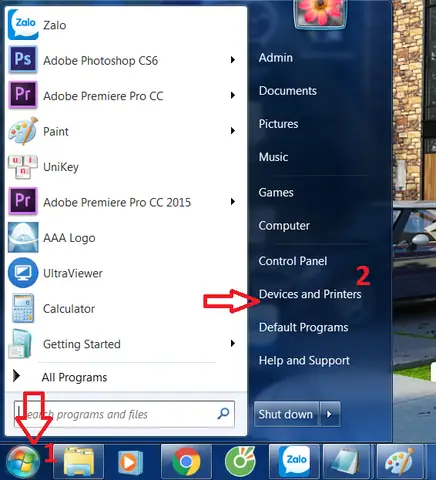Screen dimensions: 436x480
Task: Open Zalo from the Start menu icon
Action: tap(23, 24)
